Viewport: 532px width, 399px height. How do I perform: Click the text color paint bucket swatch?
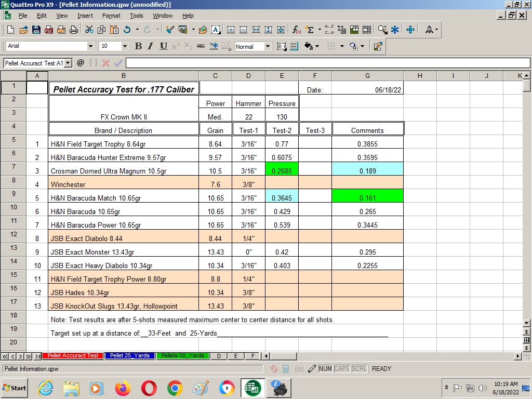309,46
